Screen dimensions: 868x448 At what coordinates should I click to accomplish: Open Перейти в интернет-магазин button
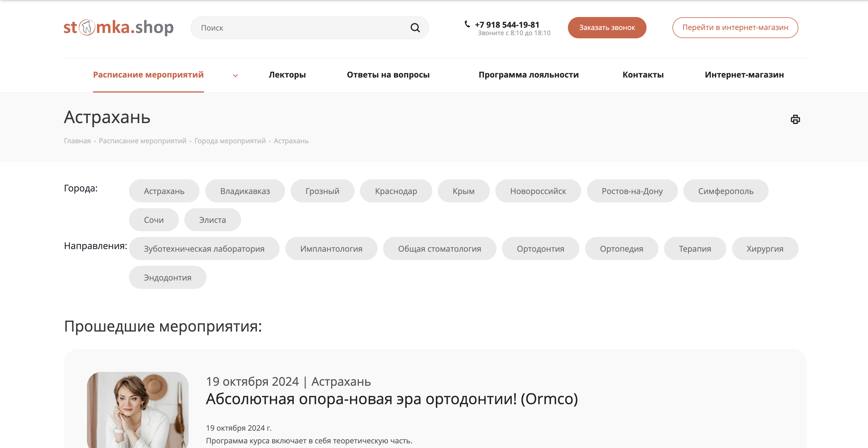click(x=735, y=28)
